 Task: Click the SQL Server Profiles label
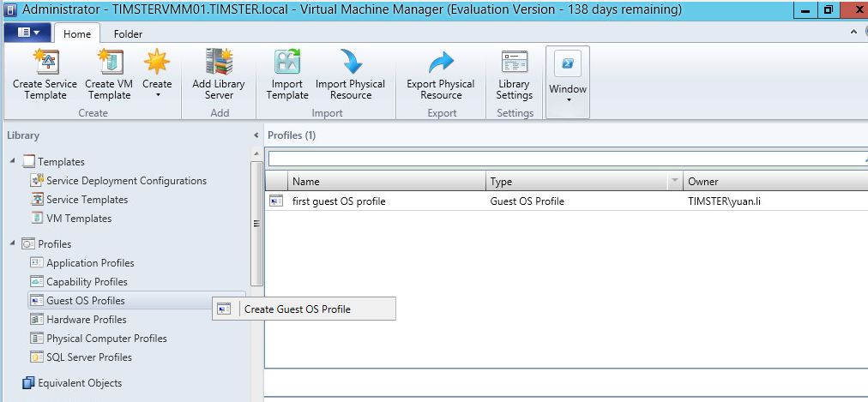89,357
